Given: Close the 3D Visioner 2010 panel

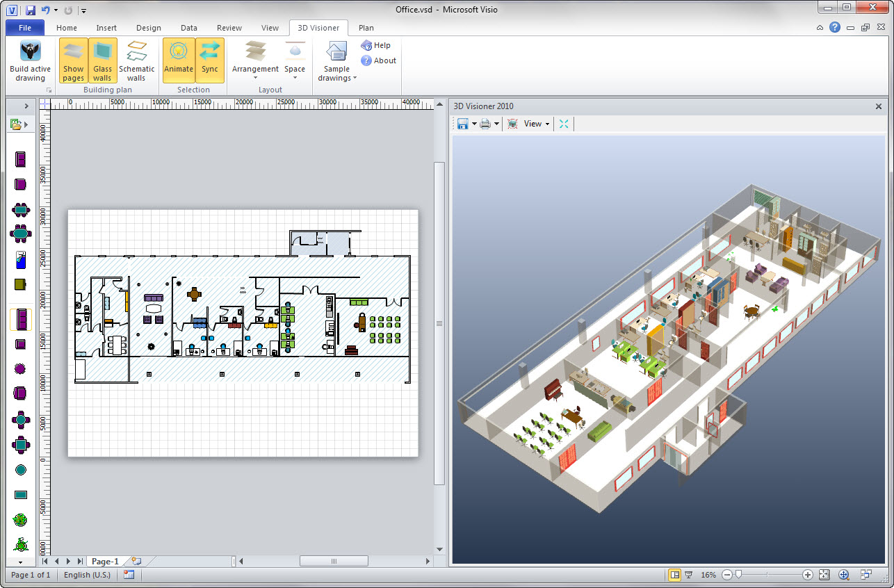Looking at the screenshot, I should pos(879,106).
